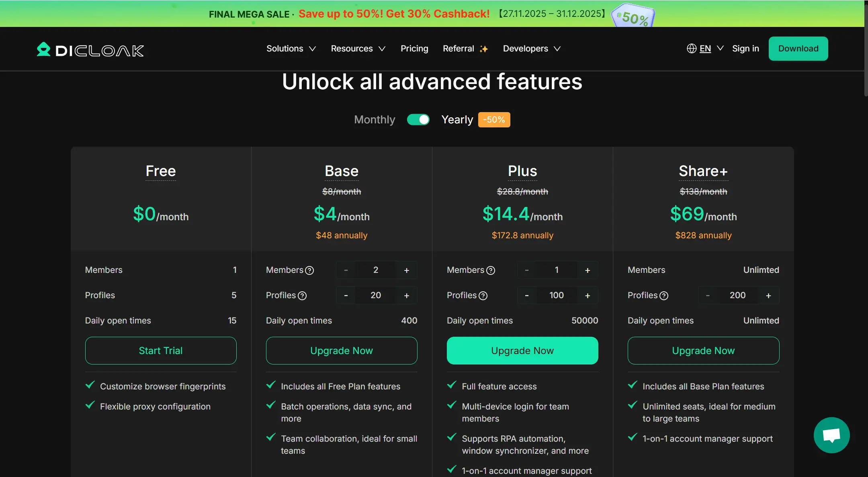Open the Pricing menu item
The image size is (868, 477).
pyautogui.click(x=414, y=49)
